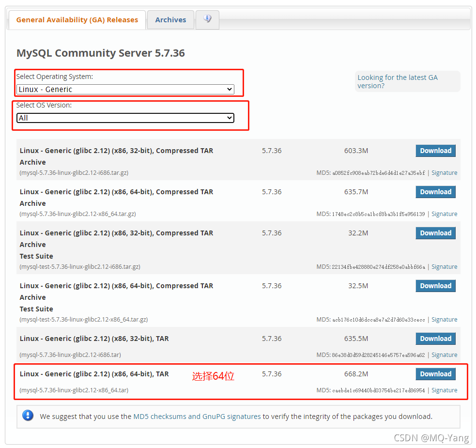The image size is (476, 448).
Task: Switch to the Archives tab
Action: click(170, 20)
